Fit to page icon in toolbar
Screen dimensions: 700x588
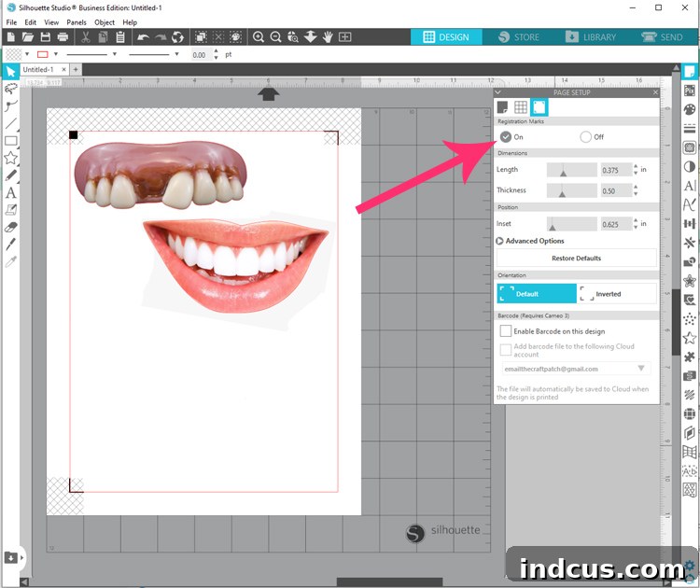coord(344,37)
